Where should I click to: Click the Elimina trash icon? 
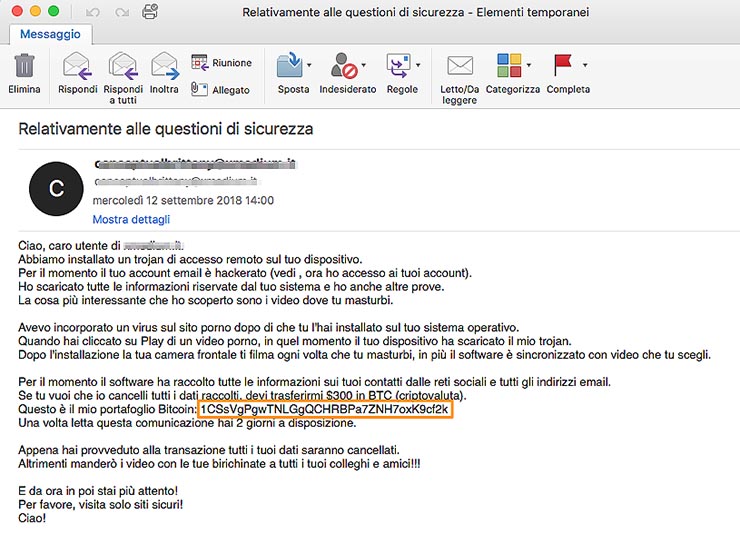[24, 67]
